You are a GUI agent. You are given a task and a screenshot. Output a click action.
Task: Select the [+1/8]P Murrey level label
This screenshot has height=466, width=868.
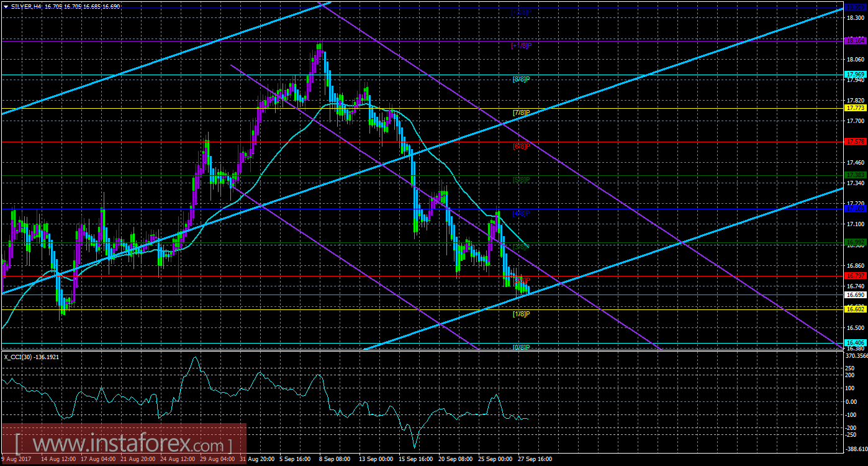point(521,45)
